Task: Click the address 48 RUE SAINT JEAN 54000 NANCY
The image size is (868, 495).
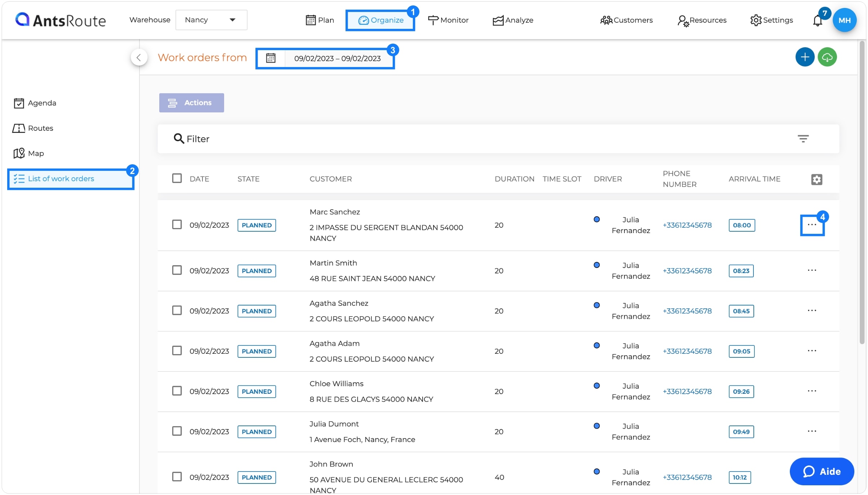Action: point(372,278)
